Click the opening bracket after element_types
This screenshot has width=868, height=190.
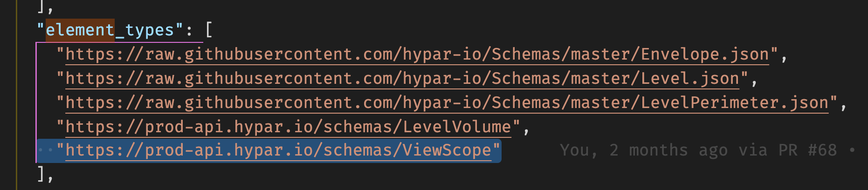pyautogui.click(x=209, y=30)
